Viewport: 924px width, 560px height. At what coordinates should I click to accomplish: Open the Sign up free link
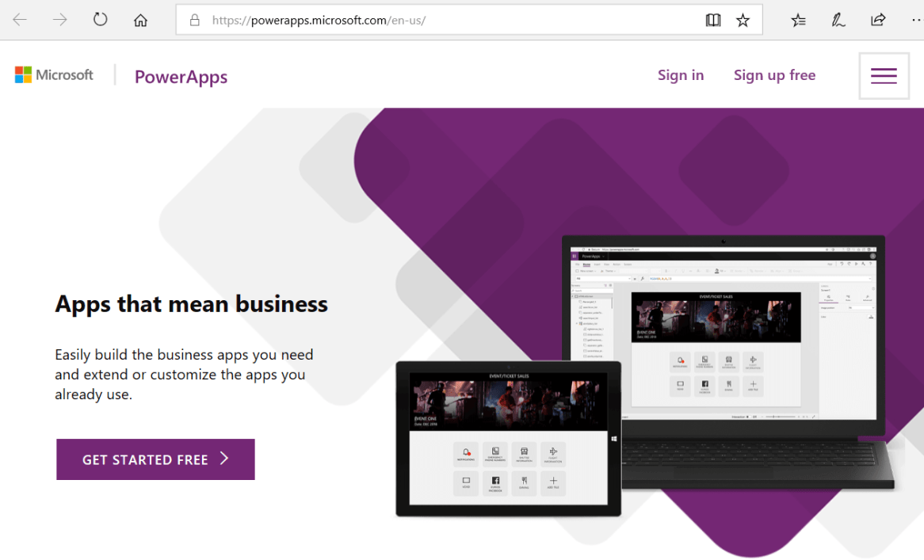[774, 75]
